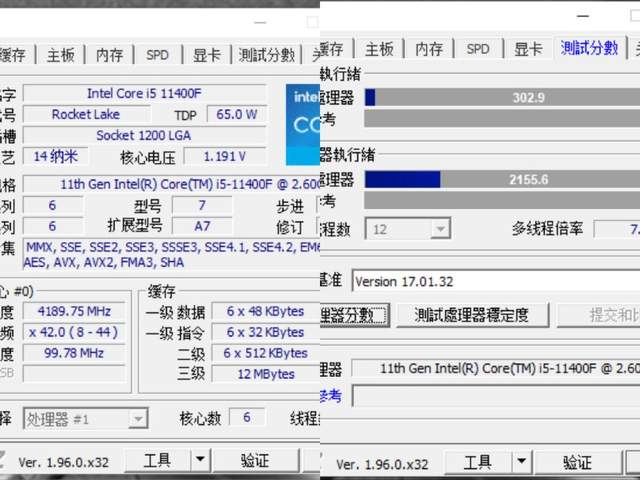This screenshot has height=480, width=640.
Task: Click empty single thread reference bar
Action: (502, 119)
